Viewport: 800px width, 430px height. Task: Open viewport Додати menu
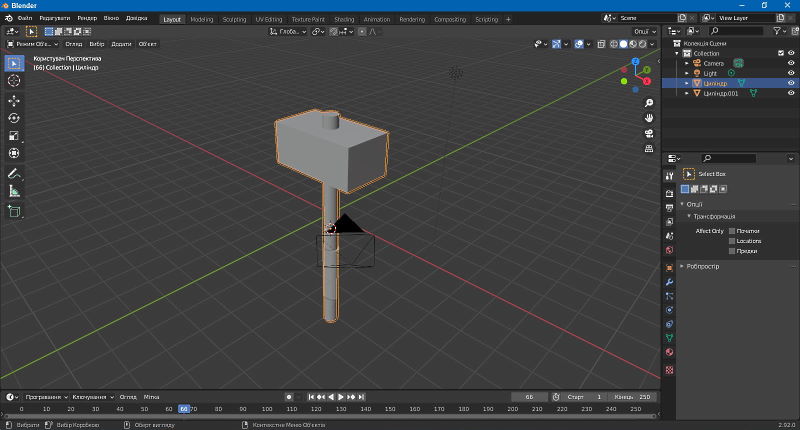pos(121,44)
